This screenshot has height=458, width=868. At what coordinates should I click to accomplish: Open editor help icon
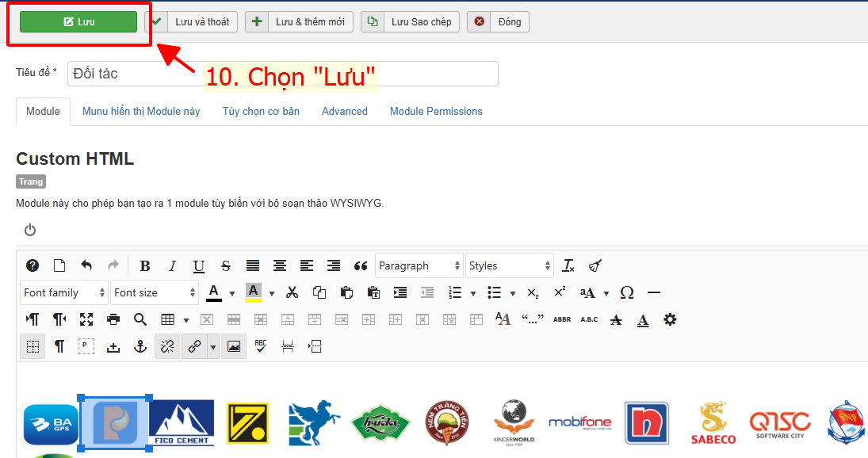[33, 265]
